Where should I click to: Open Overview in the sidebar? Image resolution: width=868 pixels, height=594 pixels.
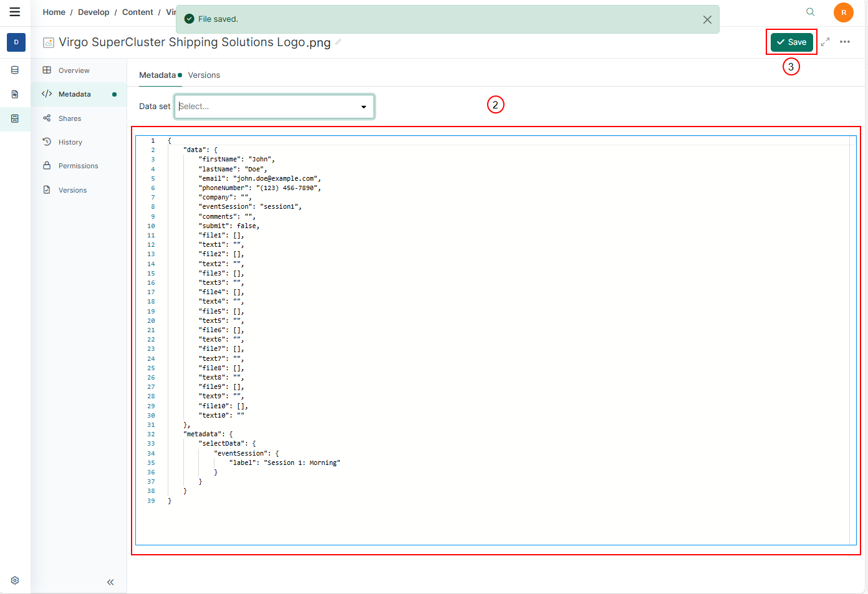74,70
